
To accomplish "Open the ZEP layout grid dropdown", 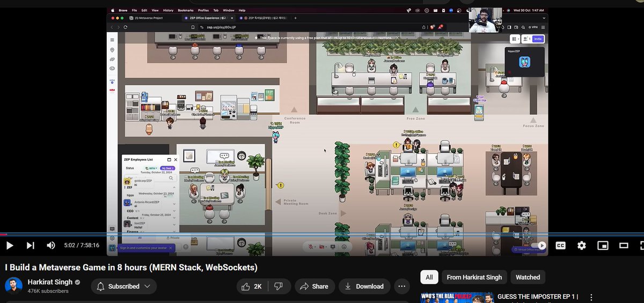I will 515,39.
